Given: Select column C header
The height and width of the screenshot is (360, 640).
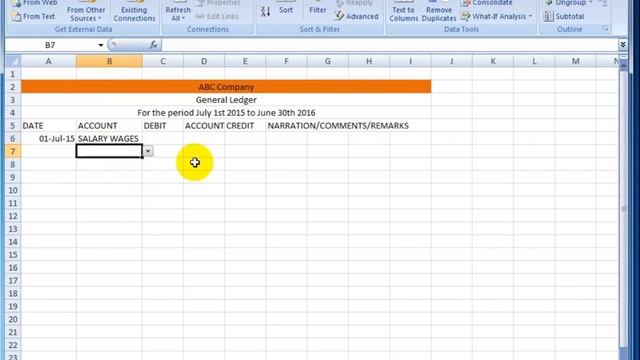Looking at the screenshot, I should tap(163, 61).
